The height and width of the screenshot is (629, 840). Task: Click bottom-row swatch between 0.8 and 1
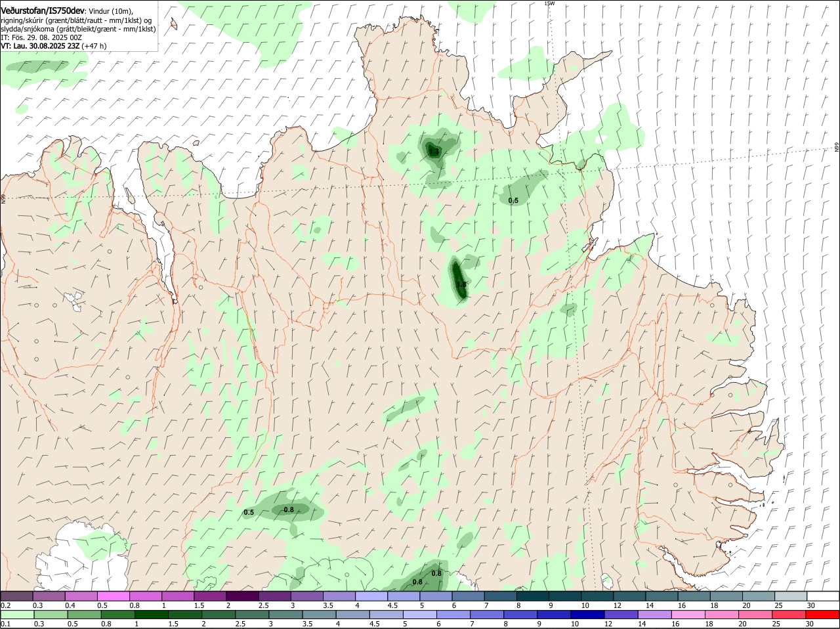[117, 615]
